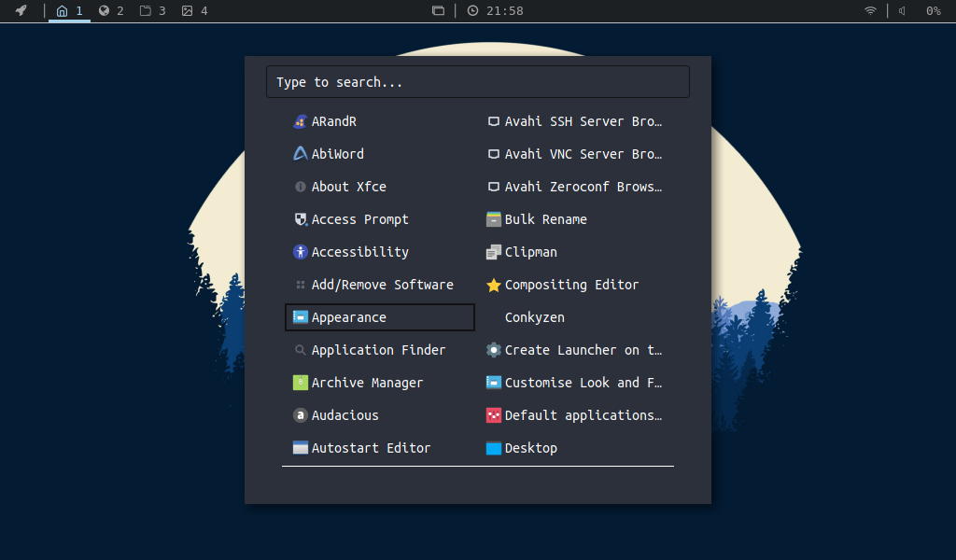The width and height of the screenshot is (956, 560).
Task: Click the AbiWord app icon
Action: (300, 154)
